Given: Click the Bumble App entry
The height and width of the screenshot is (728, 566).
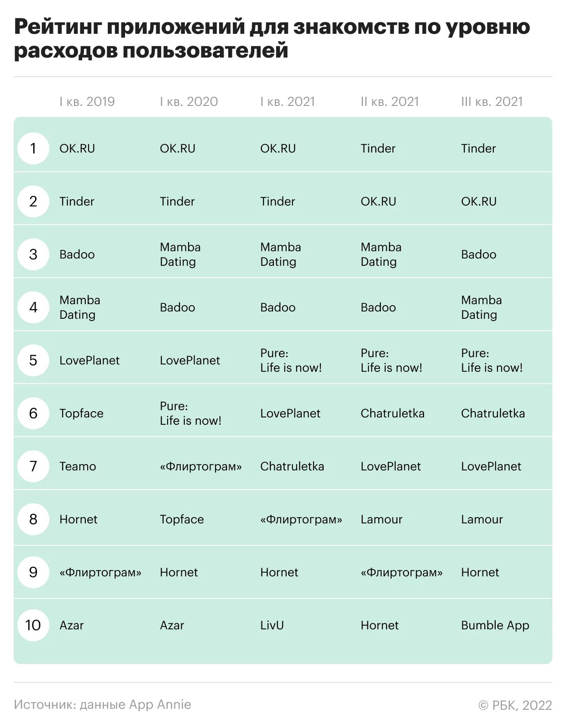Looking at the screenshot, I should point(495,625).
